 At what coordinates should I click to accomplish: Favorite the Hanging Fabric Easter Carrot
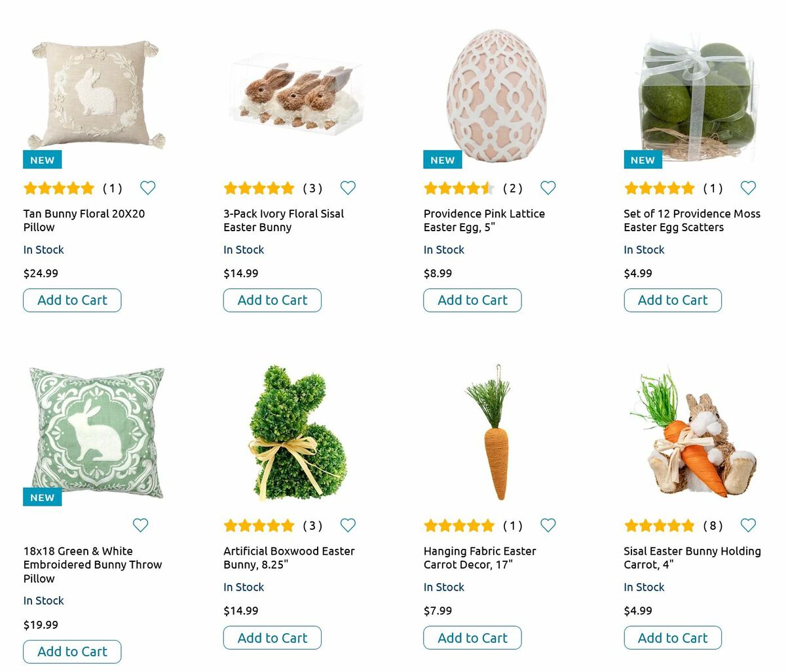[548, 525]
